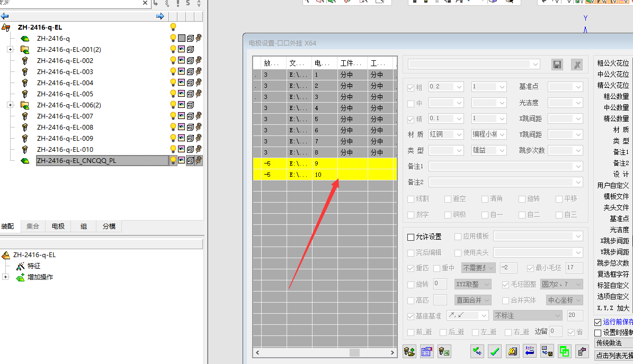The height and width of the screenshot is (364, 633).
Task: Open the blue list editing icon in dialog toolbar
Action: 427,351
